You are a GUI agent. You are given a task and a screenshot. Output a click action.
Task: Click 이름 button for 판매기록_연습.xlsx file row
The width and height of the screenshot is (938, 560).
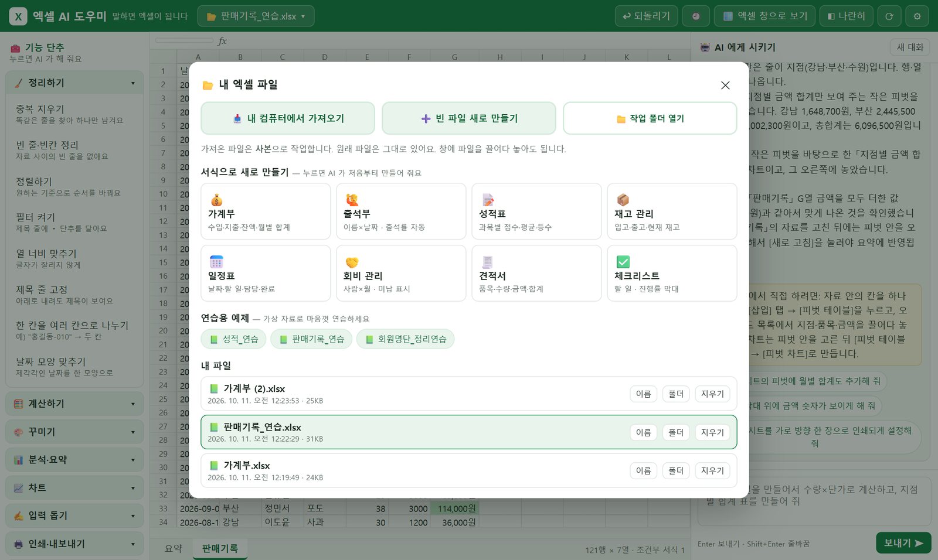[643, 432]
